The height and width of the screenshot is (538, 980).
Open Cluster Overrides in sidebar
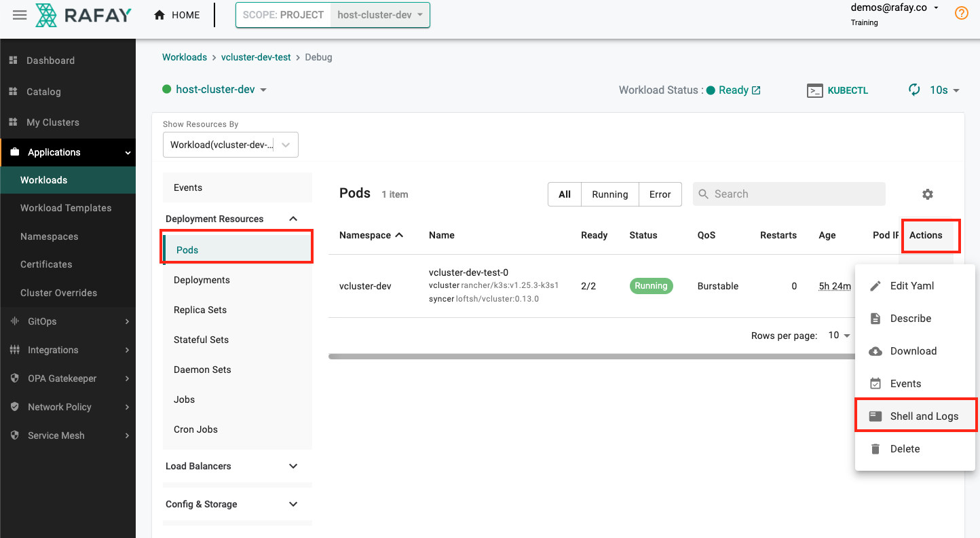point(58,293)
